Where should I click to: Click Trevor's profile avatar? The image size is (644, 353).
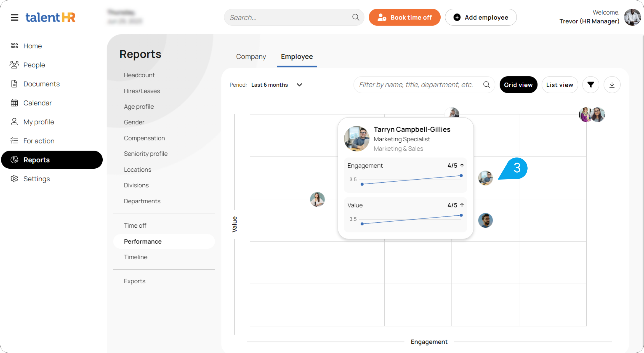[632, 17]
